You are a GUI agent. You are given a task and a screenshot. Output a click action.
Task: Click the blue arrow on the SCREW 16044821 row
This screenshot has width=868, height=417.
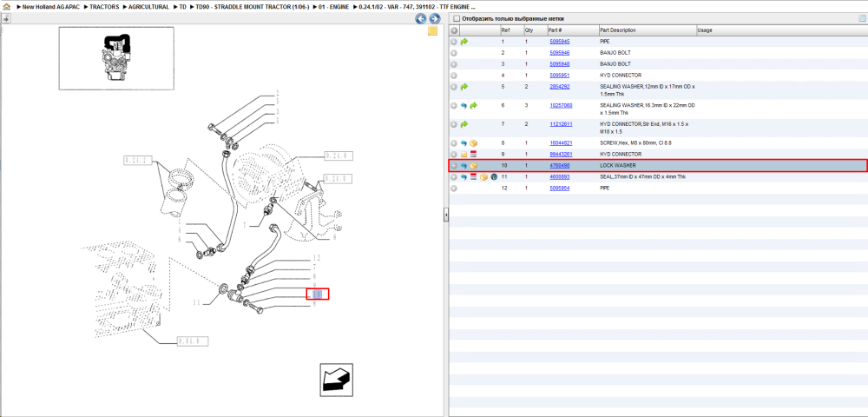[x=464, y=142]
